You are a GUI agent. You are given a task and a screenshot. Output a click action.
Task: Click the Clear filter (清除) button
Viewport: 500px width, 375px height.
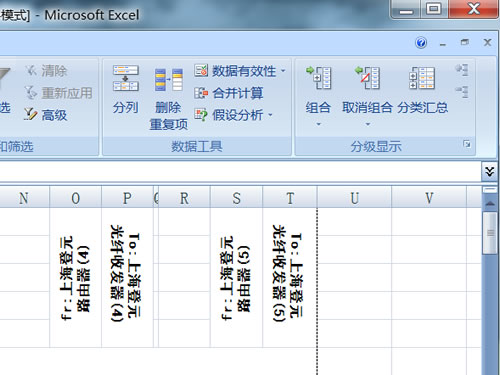[x=46, y=71]
